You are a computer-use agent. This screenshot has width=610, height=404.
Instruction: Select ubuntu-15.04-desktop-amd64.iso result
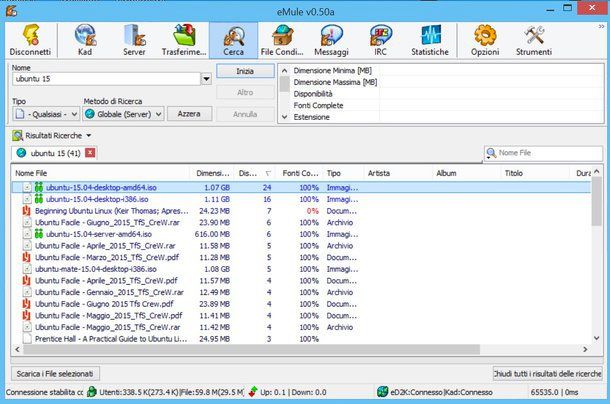coord(301,188)
